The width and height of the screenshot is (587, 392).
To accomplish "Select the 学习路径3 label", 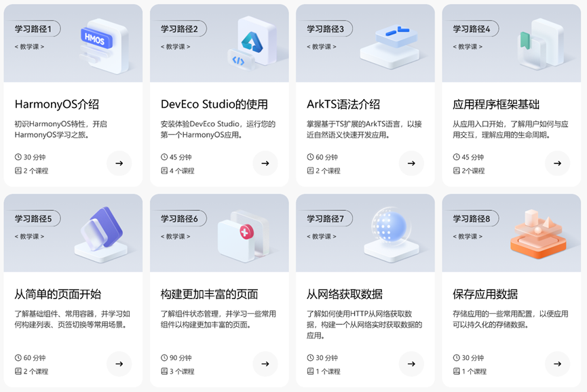I will (325, 28).
